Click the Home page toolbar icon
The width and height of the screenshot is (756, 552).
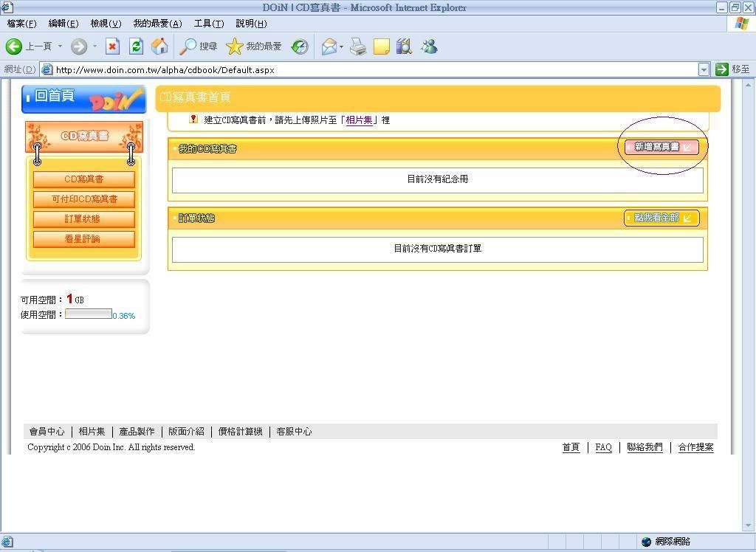[159, 46]
